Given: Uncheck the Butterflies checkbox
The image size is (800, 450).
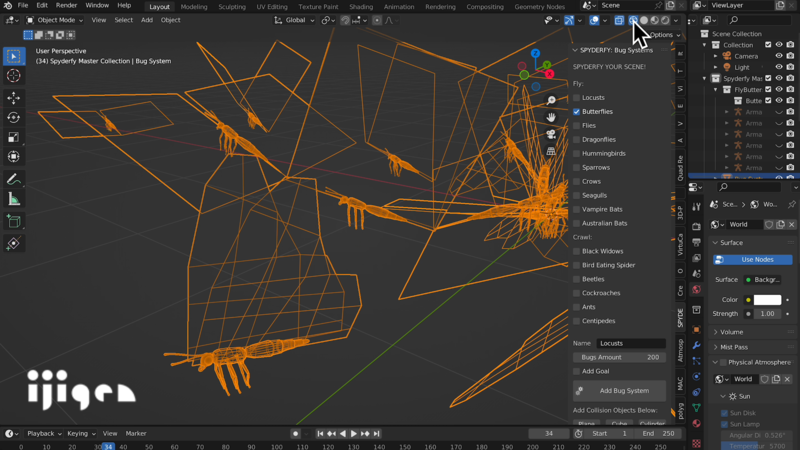Looking at the screenshot, I should click(577, 111).
